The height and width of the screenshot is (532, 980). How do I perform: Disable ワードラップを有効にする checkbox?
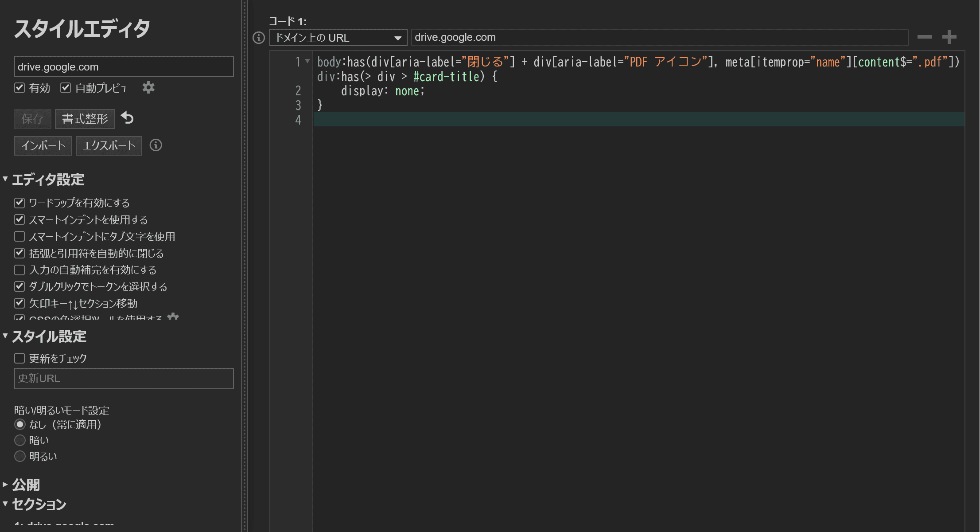click(x=19, y=203)
